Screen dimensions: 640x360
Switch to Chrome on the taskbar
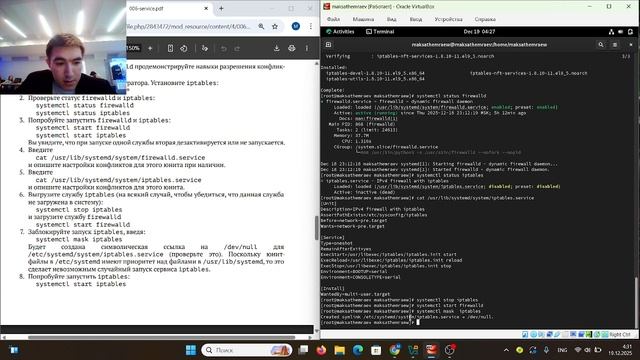click(x=394, y=350)
